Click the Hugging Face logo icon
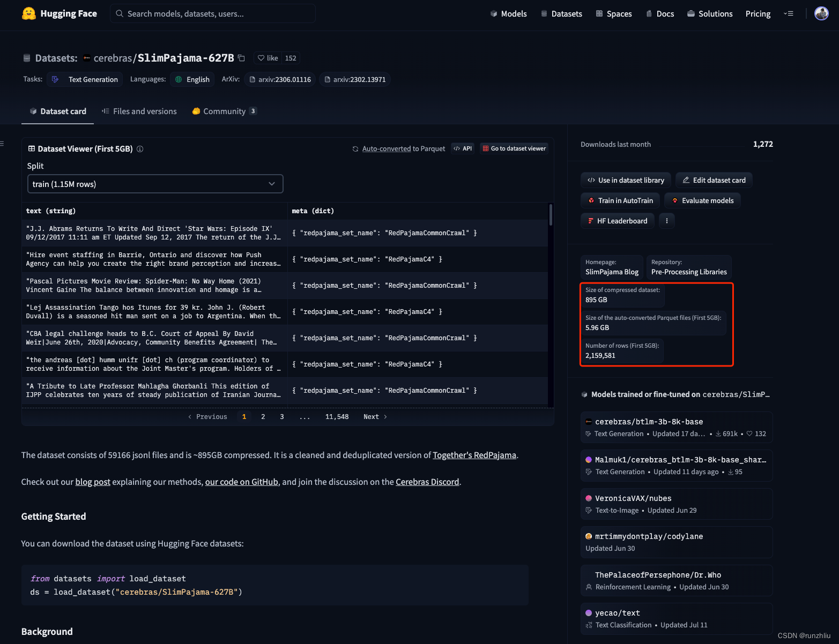 pos(29,13)
